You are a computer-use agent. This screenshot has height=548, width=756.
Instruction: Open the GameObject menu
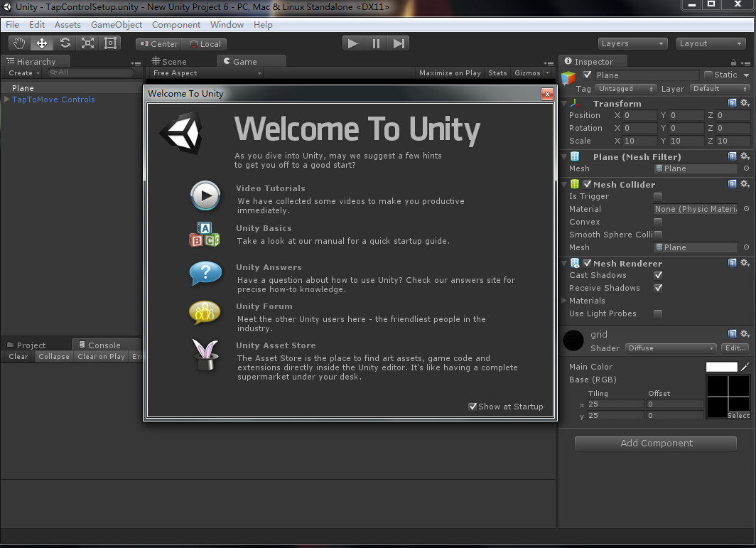[x=116, y=24]
